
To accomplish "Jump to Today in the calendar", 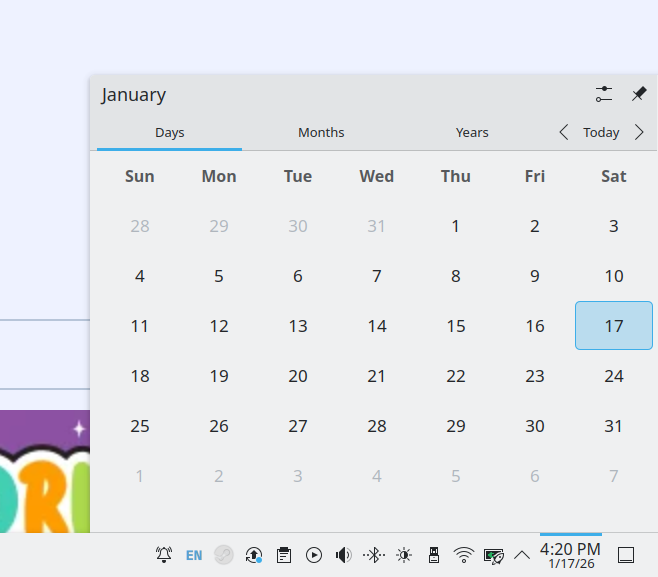I will 601,133.
